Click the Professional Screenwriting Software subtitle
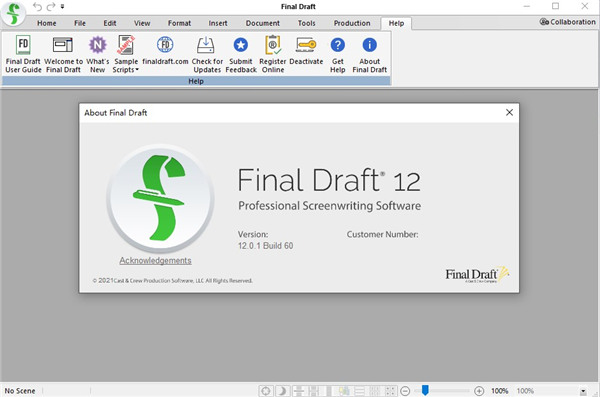The height and width of the screenshot is (397, 600). 329,206
